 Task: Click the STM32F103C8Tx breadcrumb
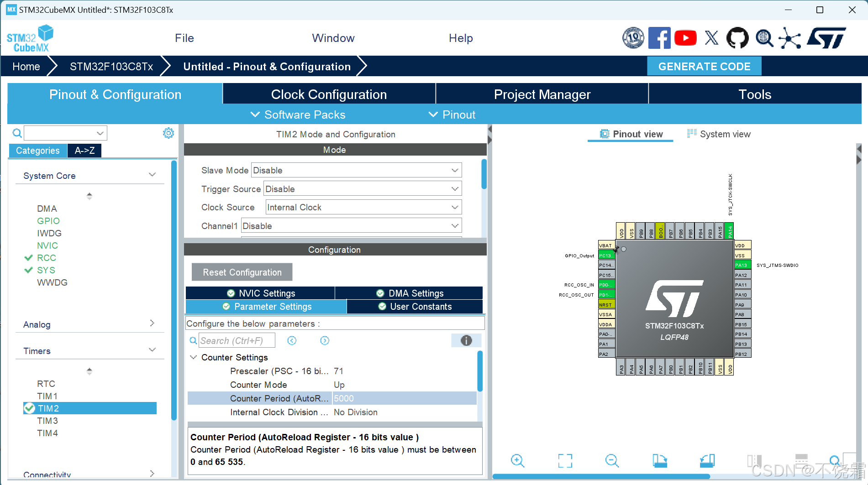pyautogui.click(x=111, y=67)
